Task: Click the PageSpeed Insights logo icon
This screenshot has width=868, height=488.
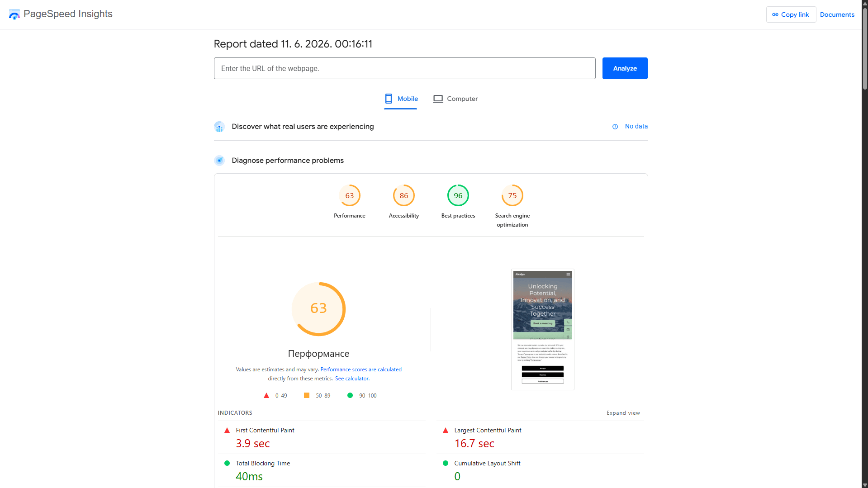Action: click(x=14, y=14)
